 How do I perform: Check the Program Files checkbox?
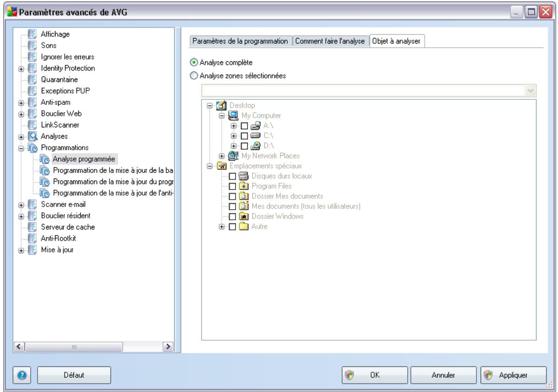(232, 186)
